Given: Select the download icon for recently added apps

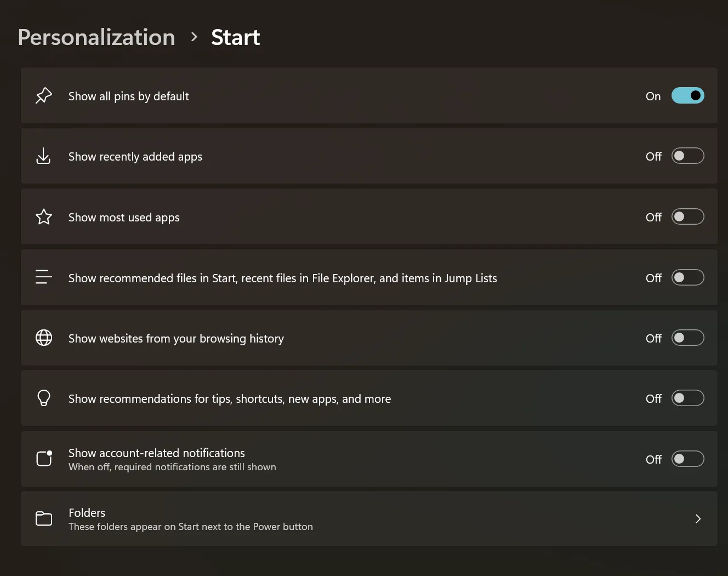Looking at the screenshot, I should pyautogui.click(x=44, y=156).
